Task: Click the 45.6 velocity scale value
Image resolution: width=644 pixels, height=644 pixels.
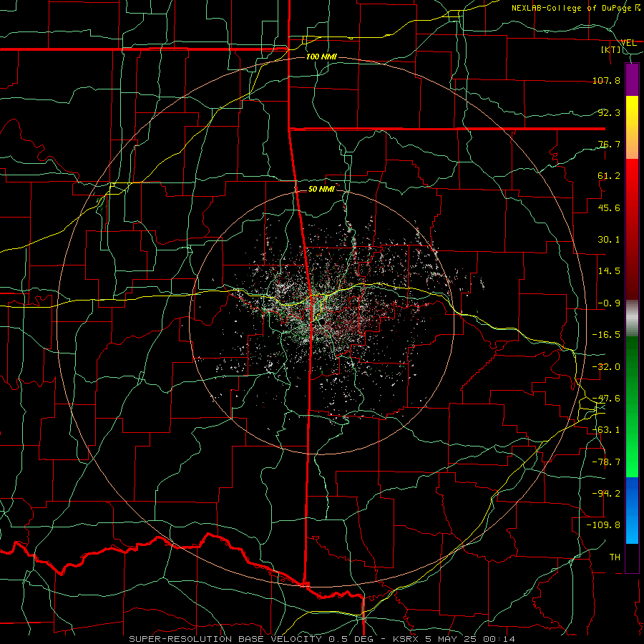Action: click(x=609, y=208)
